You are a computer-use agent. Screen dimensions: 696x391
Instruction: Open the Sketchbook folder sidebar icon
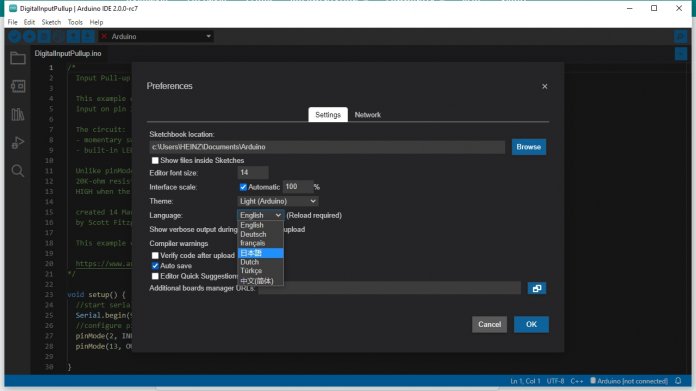[18, 58]
